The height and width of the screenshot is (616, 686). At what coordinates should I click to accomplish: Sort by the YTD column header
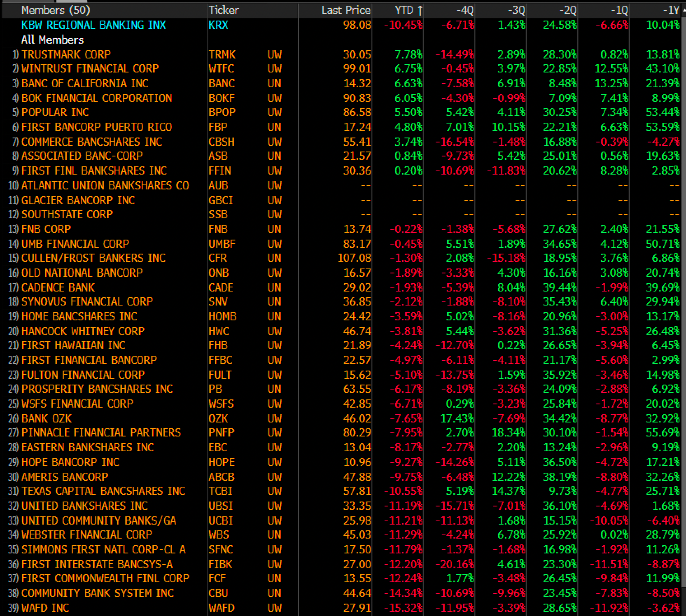coord(408,10)
